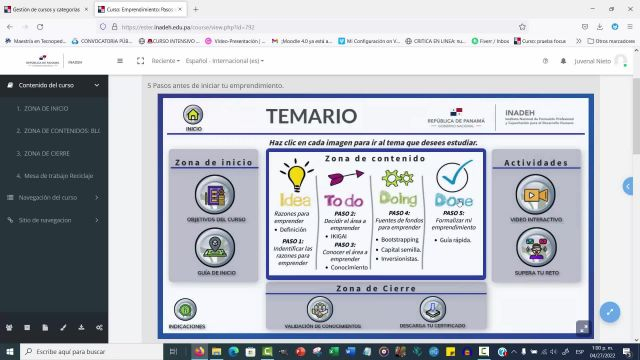Show more bookmarks chevron

pos(578,41)
